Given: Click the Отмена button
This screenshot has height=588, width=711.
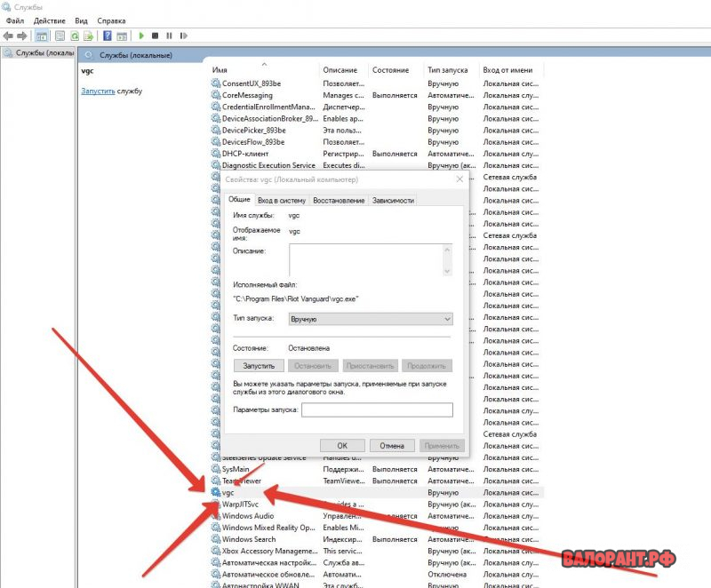Looking at the screenshot, I should tap(392, 446).
